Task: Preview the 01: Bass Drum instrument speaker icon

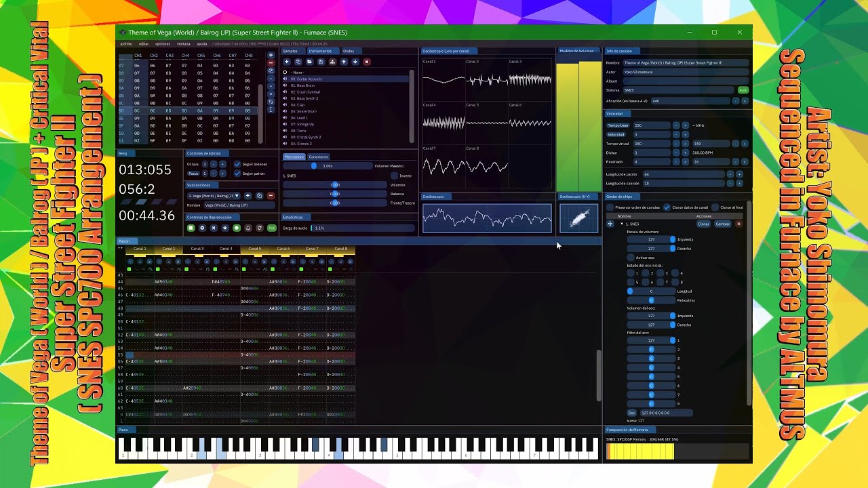Action: click(x=285, y=85)
